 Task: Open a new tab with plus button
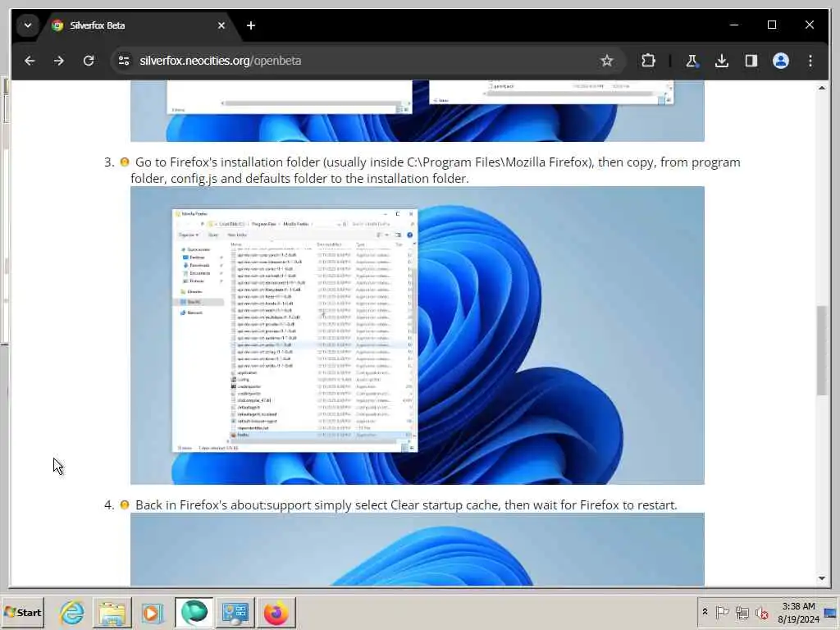pyautogui.click(x=251, y=25)
